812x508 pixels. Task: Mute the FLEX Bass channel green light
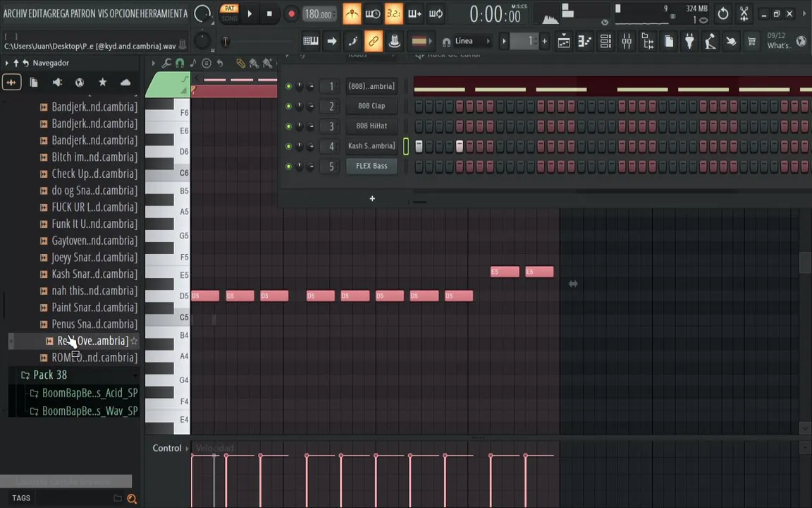(x=288, y=167)
